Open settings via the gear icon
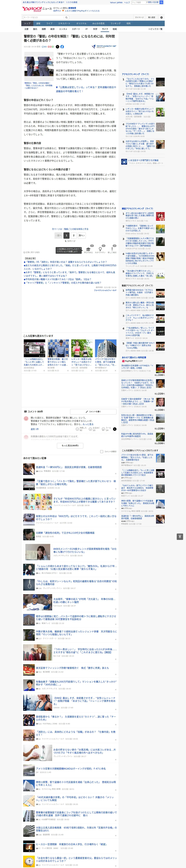This screenshot has height=868, width=186. pyautogui.click(x=161, y=17)
